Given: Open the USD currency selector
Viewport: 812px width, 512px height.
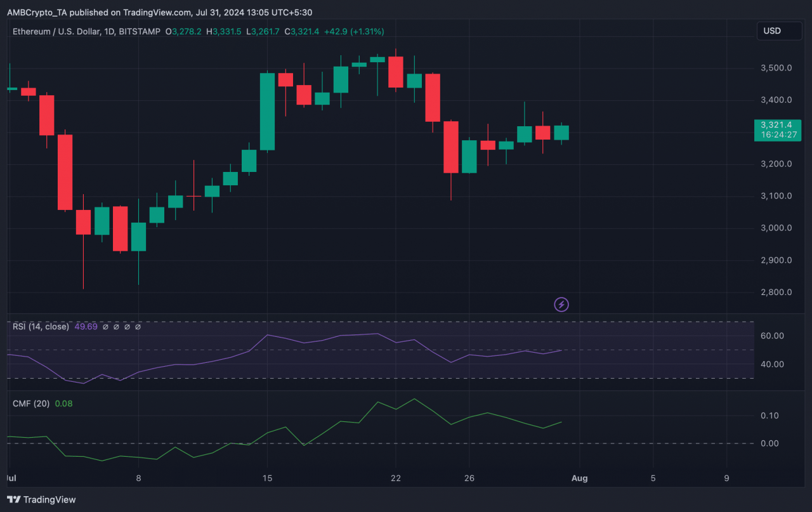Looking at the screenshot, I should coord(778,31).
